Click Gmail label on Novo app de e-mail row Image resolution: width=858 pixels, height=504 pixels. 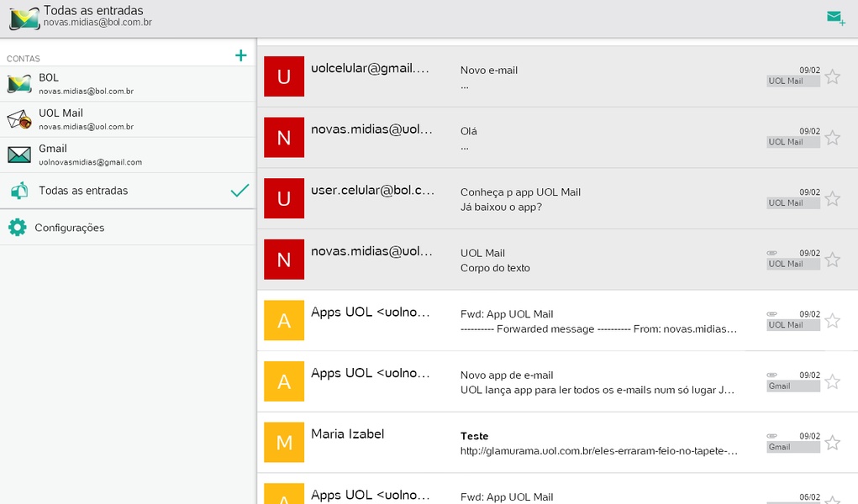coord(793,386)
